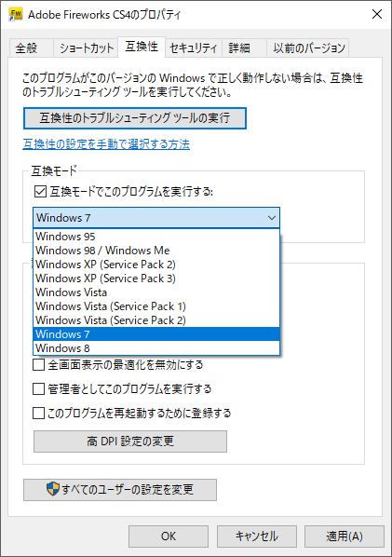Click the shield icon on all-users settings button
The height and width of the screenshot is (557, 392).
(x=53, y=489)
